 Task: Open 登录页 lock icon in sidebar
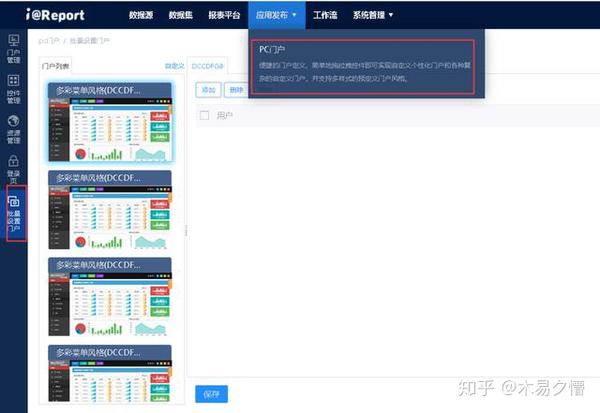pos(13,169)
